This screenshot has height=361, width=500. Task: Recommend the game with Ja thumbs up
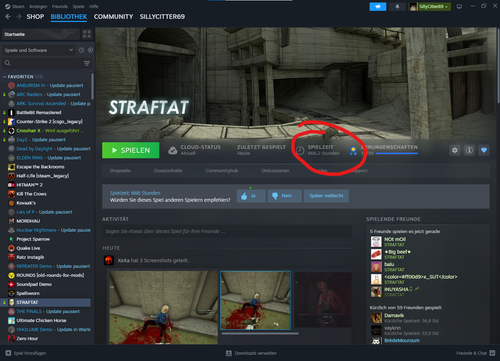(251, 196)
